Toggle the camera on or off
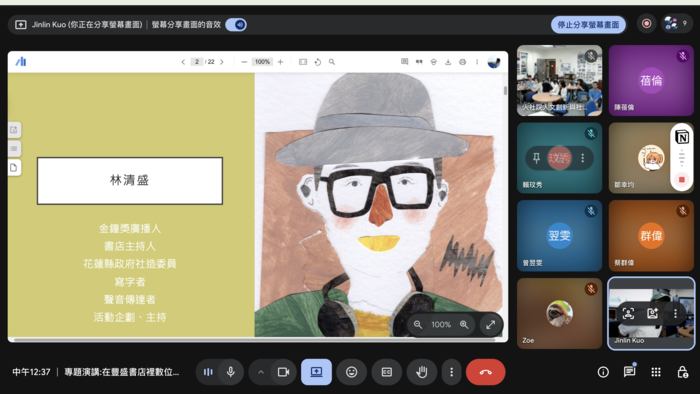700x394 pixels. 283,372
